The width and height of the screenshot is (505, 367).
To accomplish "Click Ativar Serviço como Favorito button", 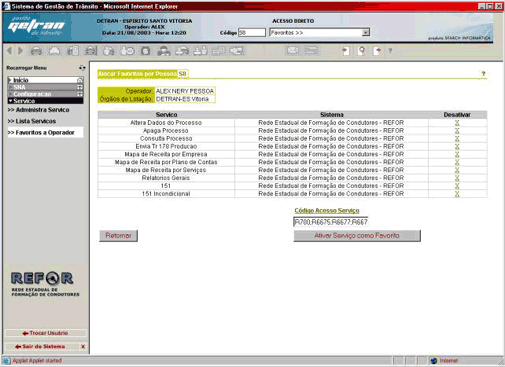I will tap(357, 236).
